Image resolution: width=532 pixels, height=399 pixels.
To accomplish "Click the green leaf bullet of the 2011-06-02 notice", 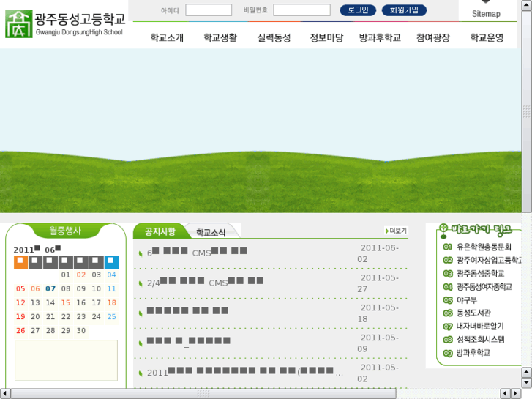I will point(141,253).
